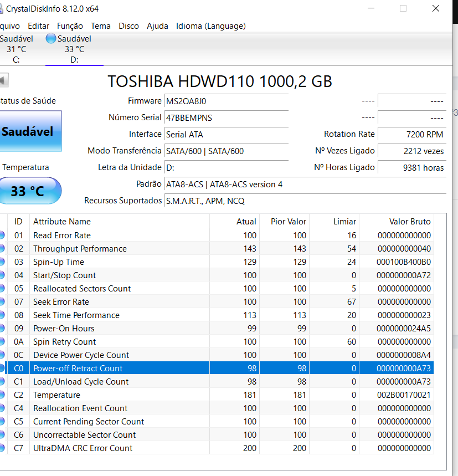Image resolution: width=458 pixels, height=476 pixels.
Task: Select the D: drive tab at 33 °C
Action: (74, 49)
